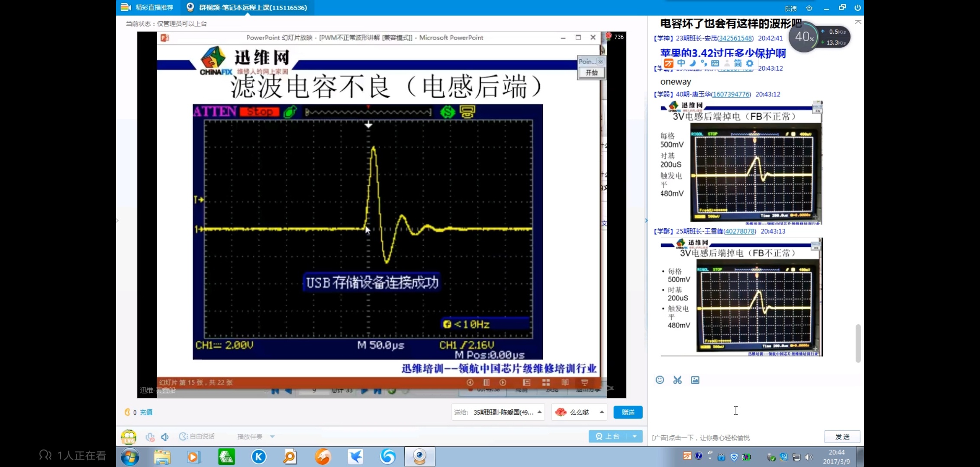Click the 发送 send button

[842, 437]
